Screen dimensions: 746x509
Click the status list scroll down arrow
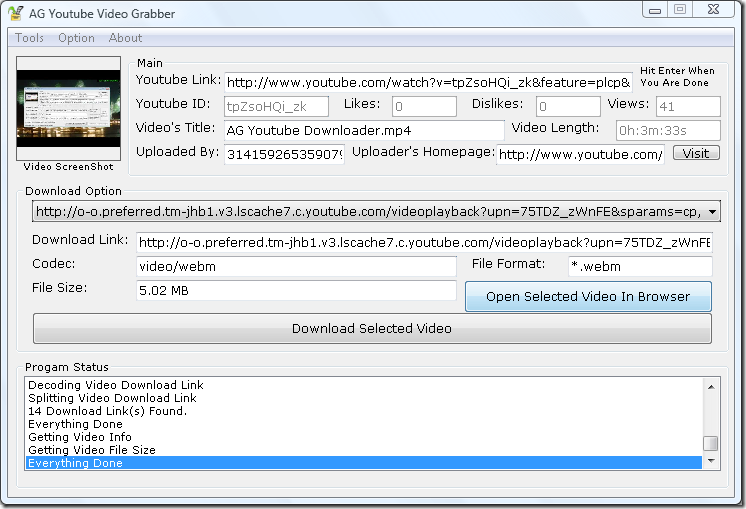click(x=711, y=460)
